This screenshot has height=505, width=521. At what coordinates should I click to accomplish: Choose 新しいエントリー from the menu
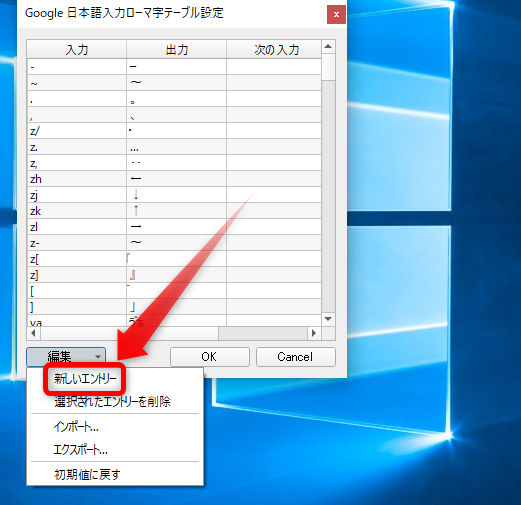coord(85,379)
